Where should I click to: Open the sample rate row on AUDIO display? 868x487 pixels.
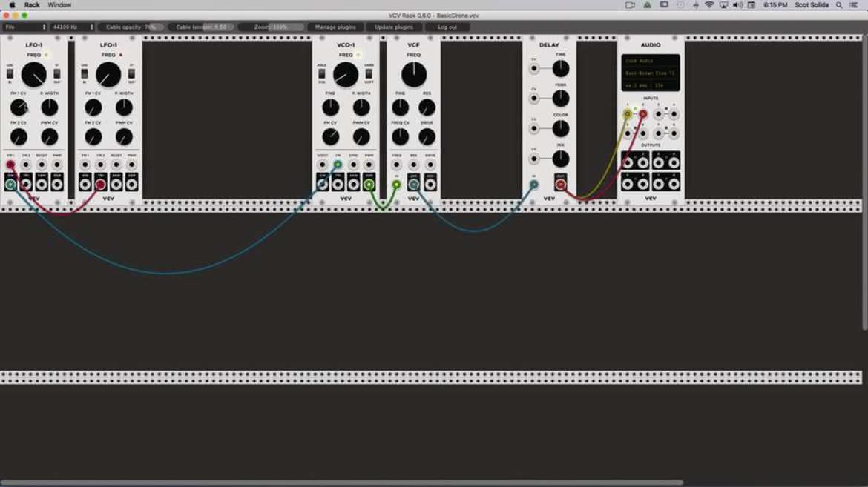651,86
